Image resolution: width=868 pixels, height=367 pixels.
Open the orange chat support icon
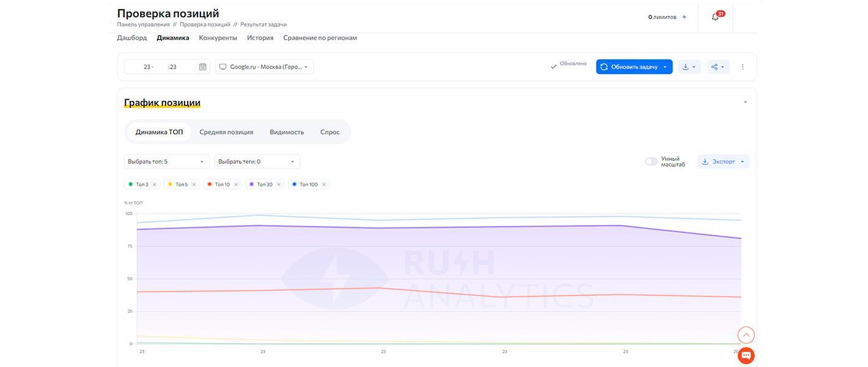746,355
